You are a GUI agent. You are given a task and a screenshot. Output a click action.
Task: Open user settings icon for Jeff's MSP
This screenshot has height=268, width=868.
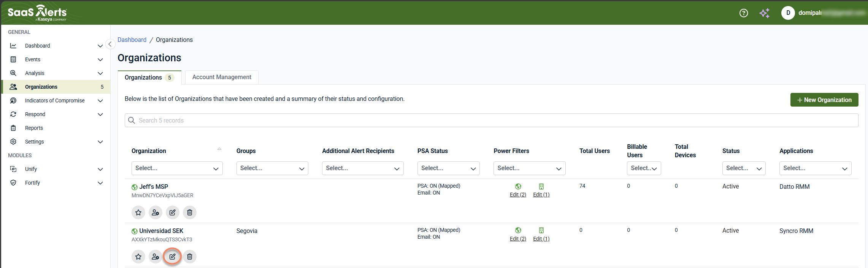click(156, 212)
